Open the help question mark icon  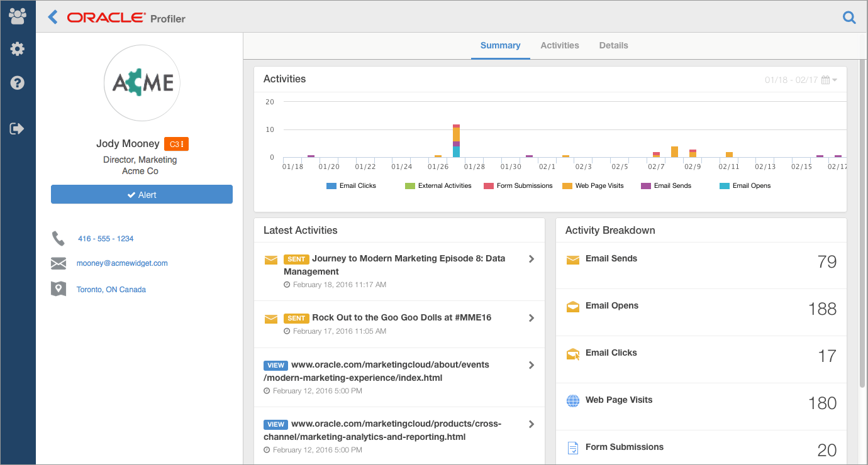[x=18, y=82]
